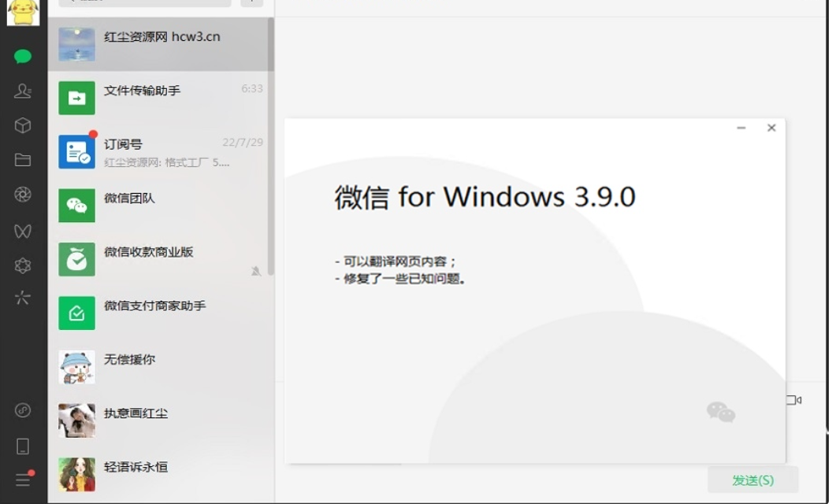Open Favorites cube icon in sidebar
This screenshot has height=504, width=832.
point(23,126)
